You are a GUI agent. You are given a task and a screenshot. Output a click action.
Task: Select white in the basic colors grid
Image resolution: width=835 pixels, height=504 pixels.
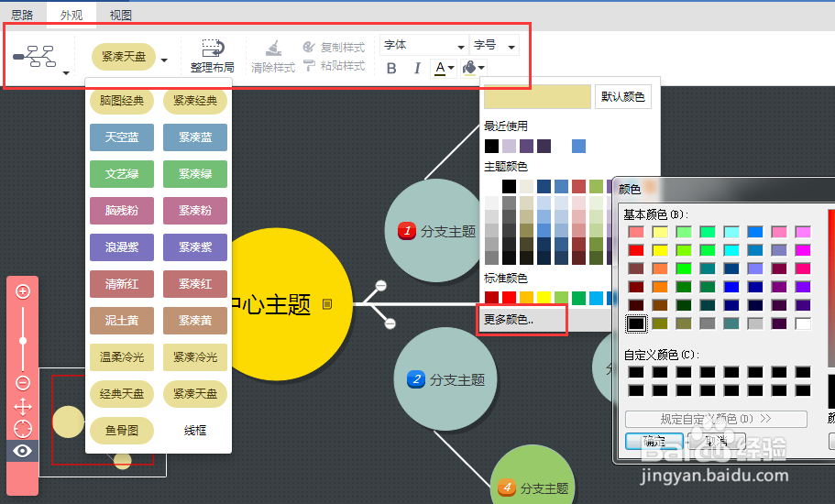coord(803,323)
